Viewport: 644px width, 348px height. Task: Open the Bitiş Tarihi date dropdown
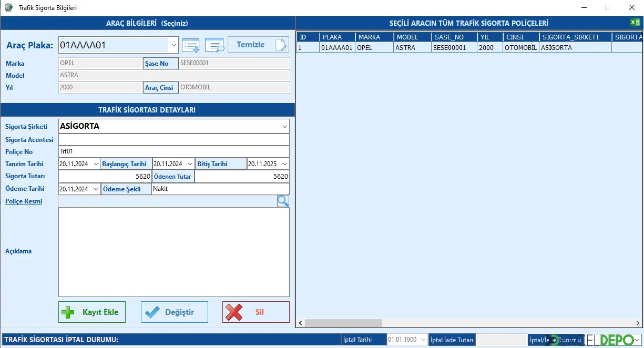point(284,164)
